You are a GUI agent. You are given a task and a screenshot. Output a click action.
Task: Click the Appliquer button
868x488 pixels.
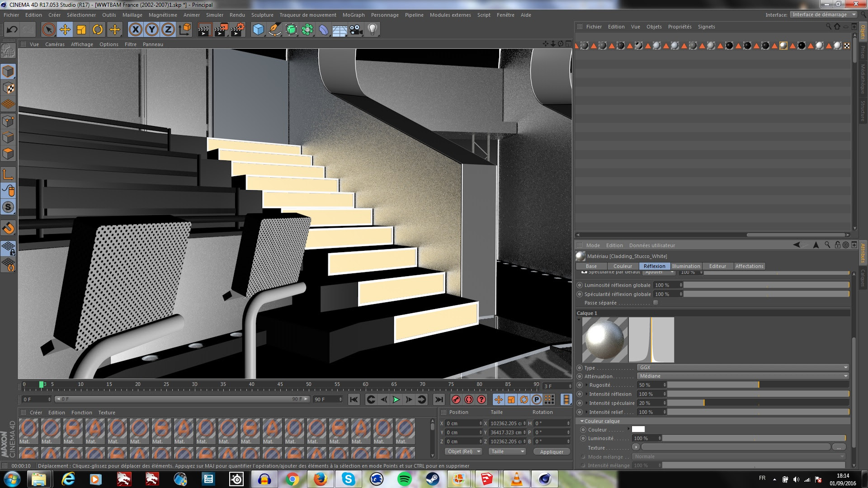(x=552, y=452)
